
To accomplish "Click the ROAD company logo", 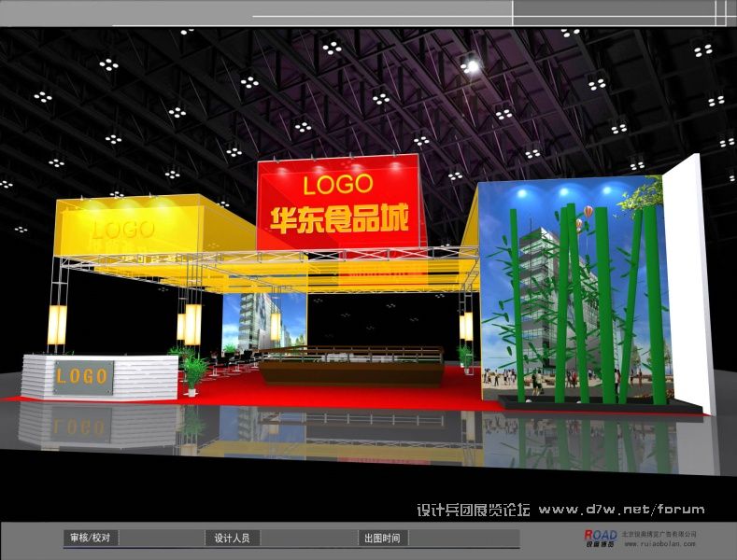I will click(x=601, y=538).
